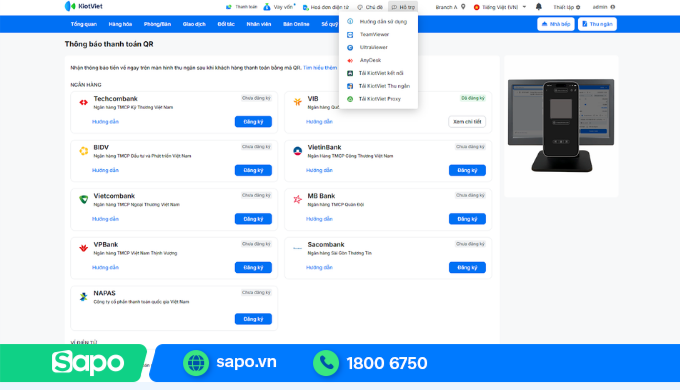Open MB Bank Hướng dẫn link

(x=320, y=219)
